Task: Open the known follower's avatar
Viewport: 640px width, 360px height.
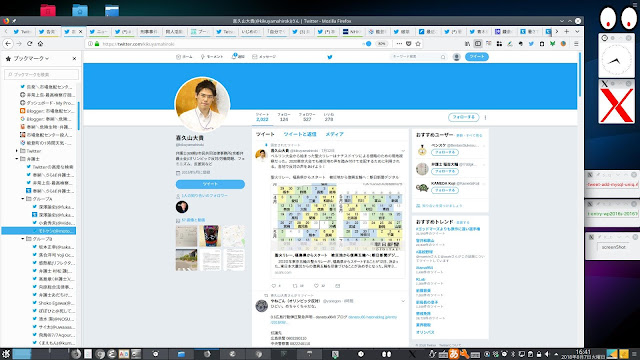Action: pyautogui.click(x=182, y=207)
